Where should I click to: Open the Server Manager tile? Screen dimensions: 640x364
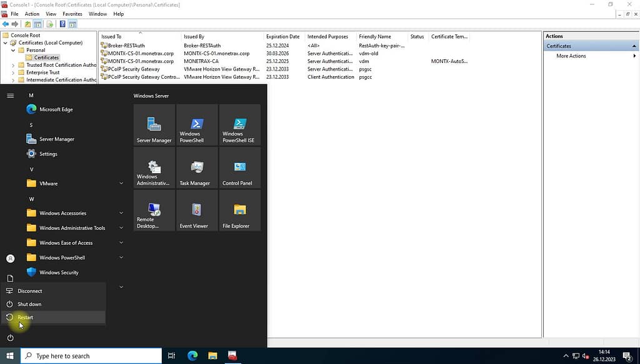pos(154,125)
